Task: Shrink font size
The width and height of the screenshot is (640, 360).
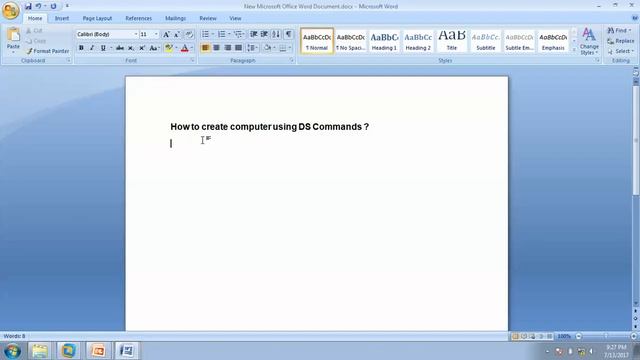Action: 177,35
